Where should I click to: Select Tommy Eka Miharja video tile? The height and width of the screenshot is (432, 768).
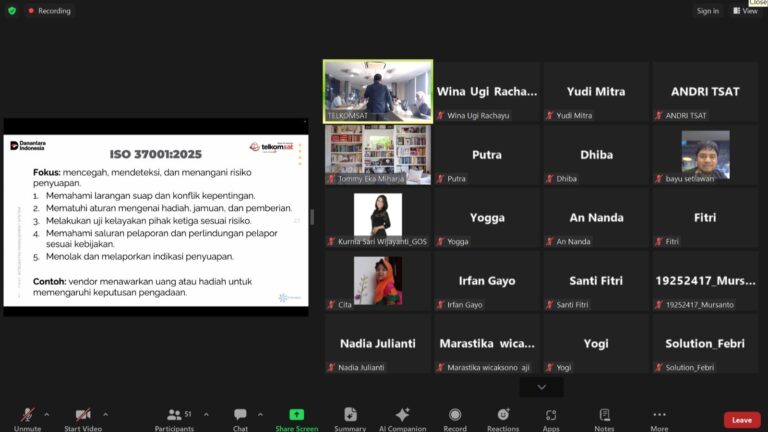click(x=378, y=154)
